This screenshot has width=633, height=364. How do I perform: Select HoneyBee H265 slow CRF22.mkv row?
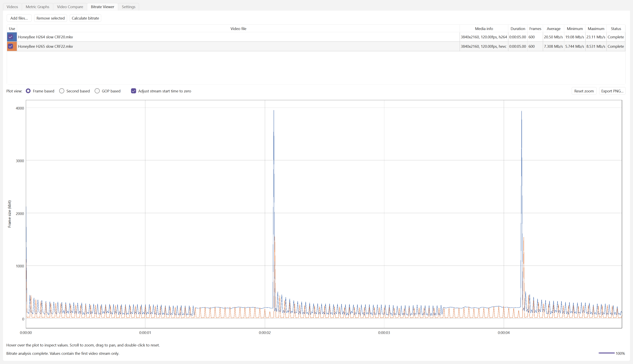pos(316,46)
